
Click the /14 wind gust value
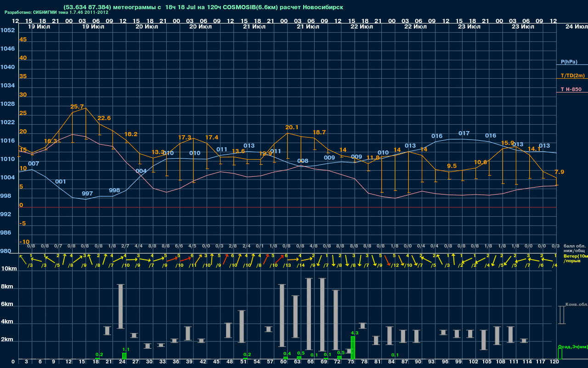coord(300,265)
